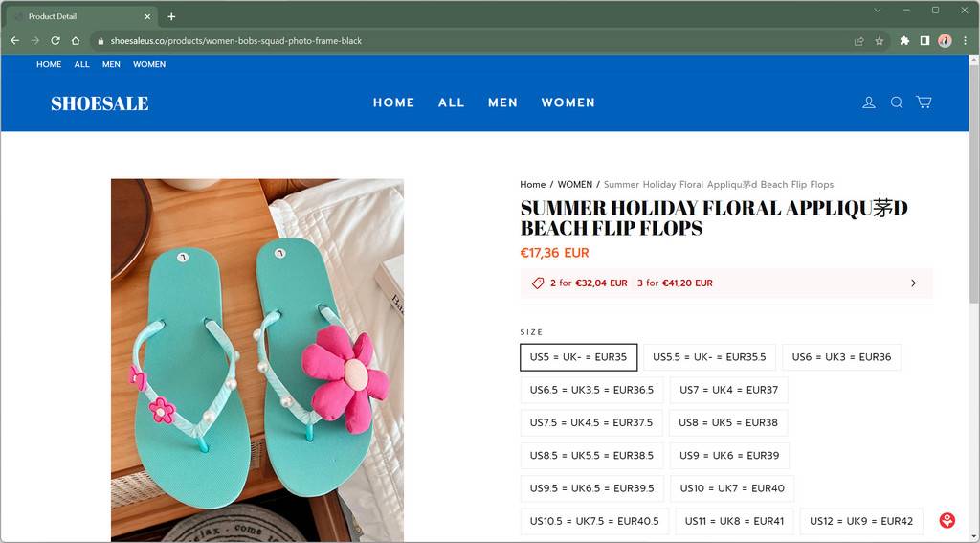Click the search magnifier icon

[x=897, y=102]
